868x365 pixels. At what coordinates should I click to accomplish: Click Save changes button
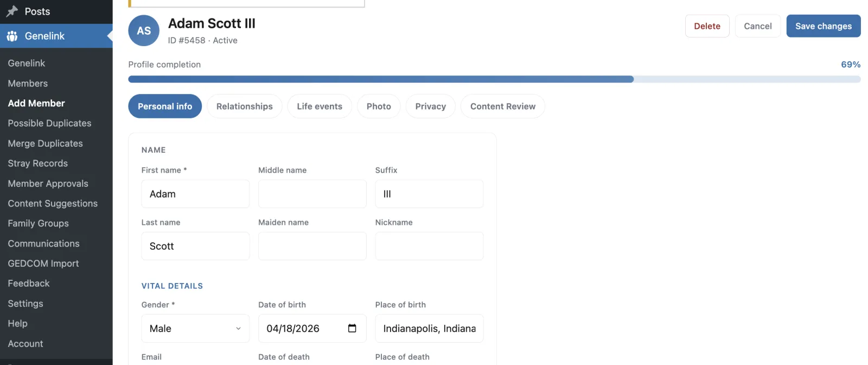pos(824,26)
